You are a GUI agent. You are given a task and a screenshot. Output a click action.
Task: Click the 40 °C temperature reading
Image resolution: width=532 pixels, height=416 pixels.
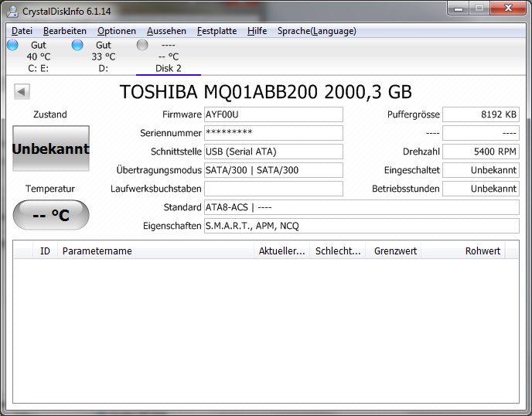(39, 56)
